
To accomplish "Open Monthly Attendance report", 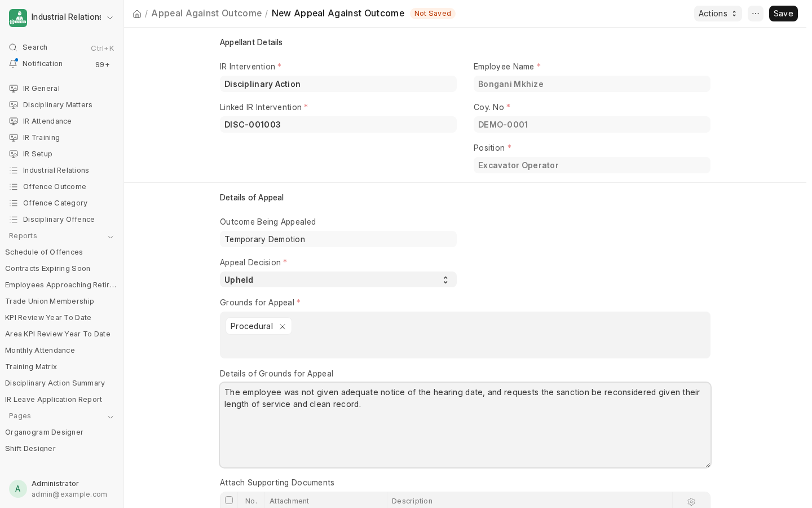I will coord(40,351).
